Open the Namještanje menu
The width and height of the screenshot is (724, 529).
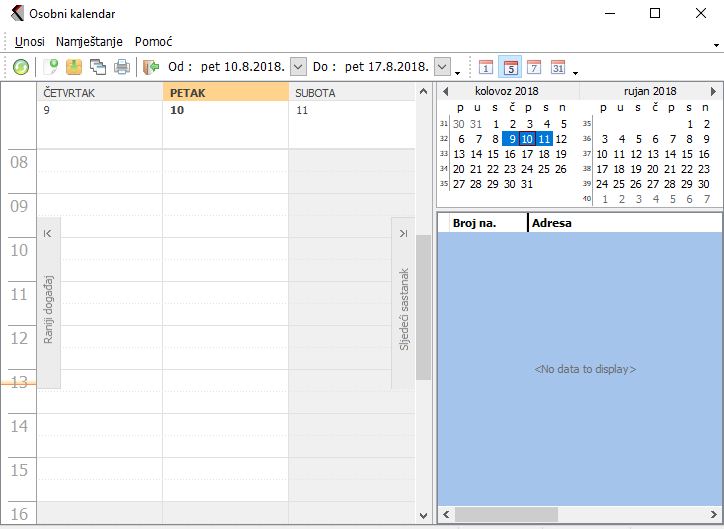(90, 42)
